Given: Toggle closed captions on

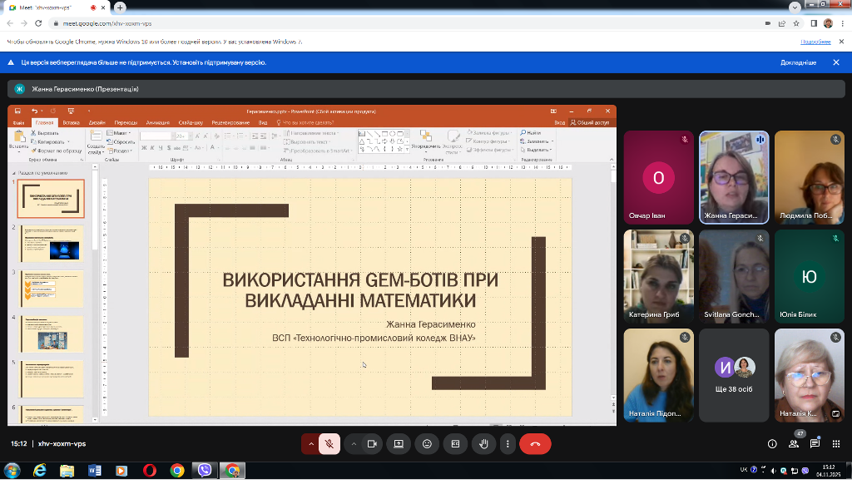Looking at the screenshot, I should [x=455, y=444].
